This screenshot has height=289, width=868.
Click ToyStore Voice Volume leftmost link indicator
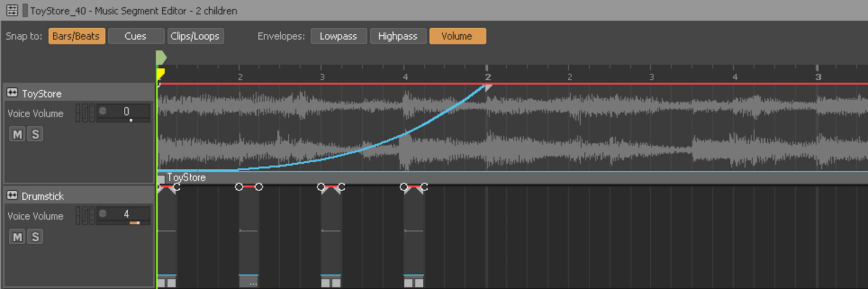coord(78,113)
